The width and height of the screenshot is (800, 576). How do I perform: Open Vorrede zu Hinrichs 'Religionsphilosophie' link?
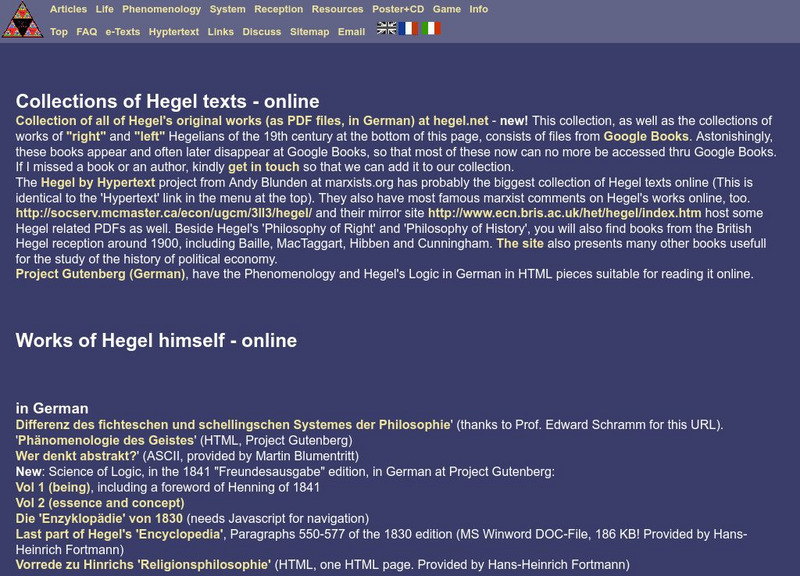(x=143, y=565)
